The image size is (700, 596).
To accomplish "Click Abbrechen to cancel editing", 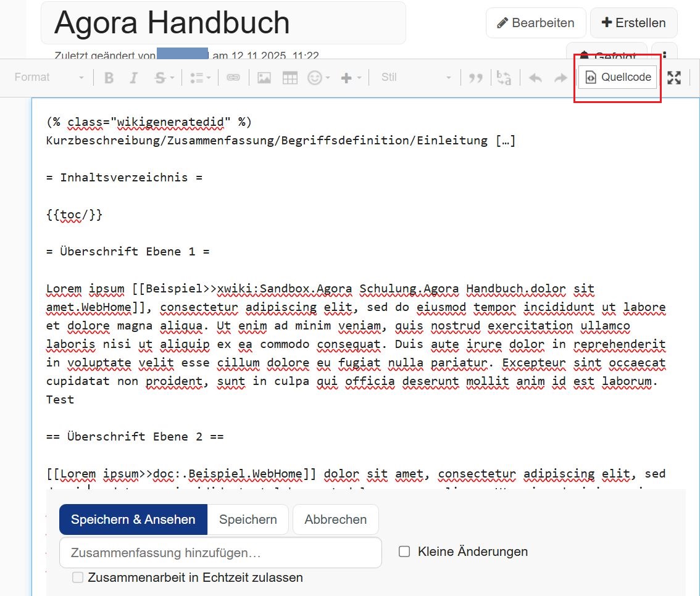I will [x=335, y=519].
